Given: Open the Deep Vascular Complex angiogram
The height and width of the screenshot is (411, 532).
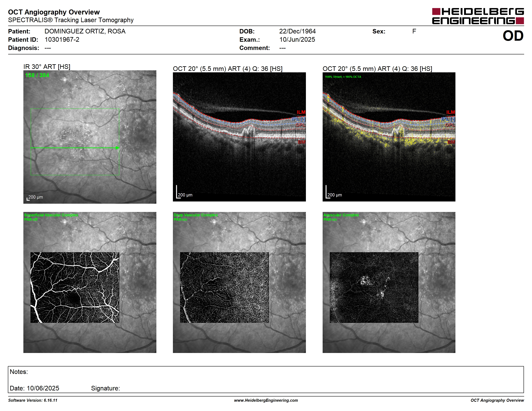Looking at the screenshot, I should (x=224, y=287).
